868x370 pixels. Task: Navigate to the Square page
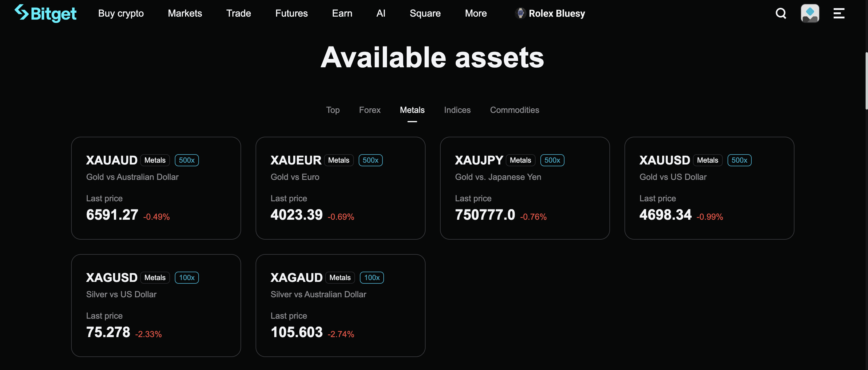425,13
